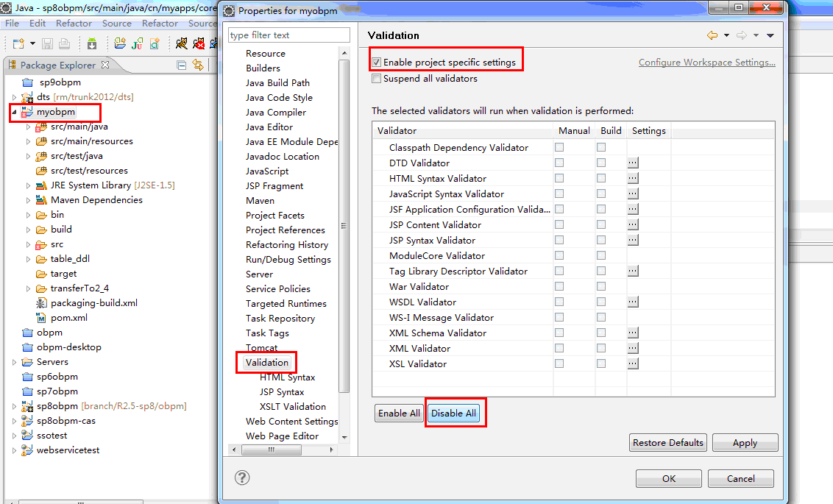This screenshot has width=833, height=504.
Task: Open the Forward history dropdown arrow
Action: pyautogui.click(x=756, y=35)
